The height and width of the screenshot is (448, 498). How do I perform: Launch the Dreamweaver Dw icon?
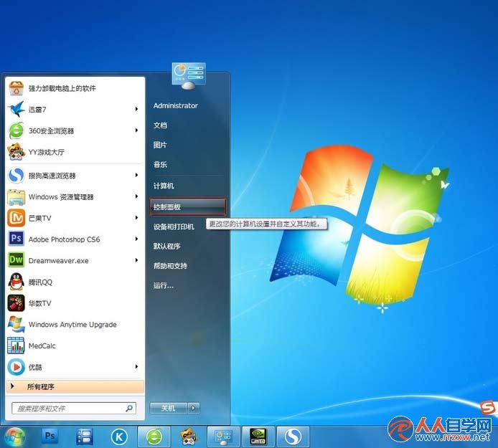(x=17, y=260)
